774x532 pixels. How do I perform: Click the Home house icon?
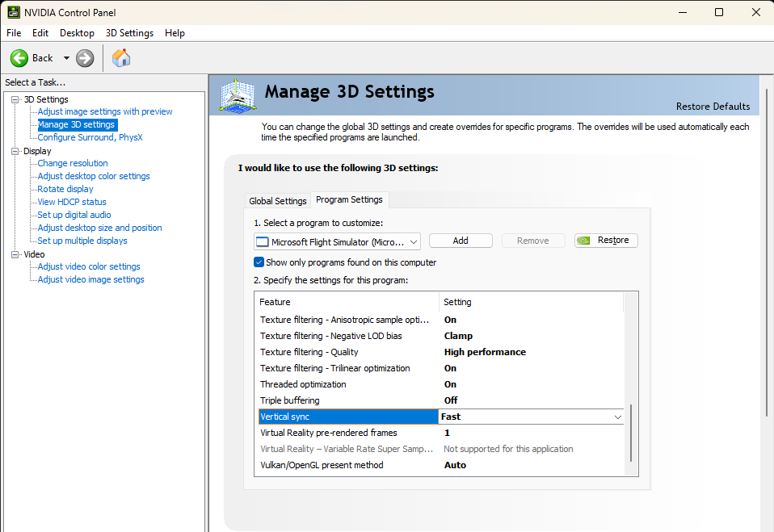121,58
